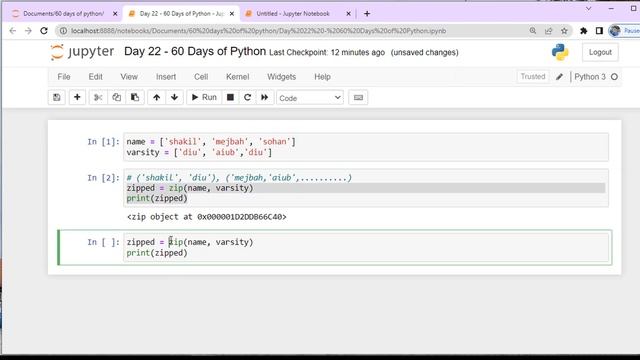This screenshot has height=360, width=640.
Task: Run the selected cell
Action: pyautogui.click(x=204, y=98)
